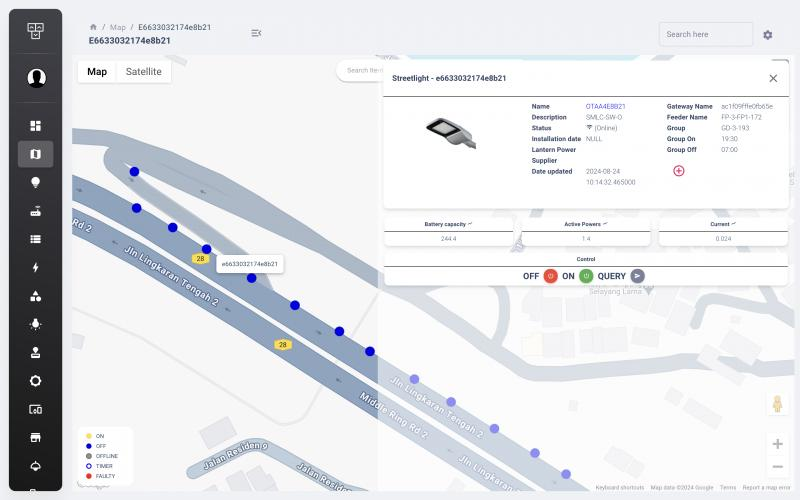The width and height of the screenshot is (800, 500).
Task: Click the user profile avatar
Action: pyautogui.click(x=36, y=78)
